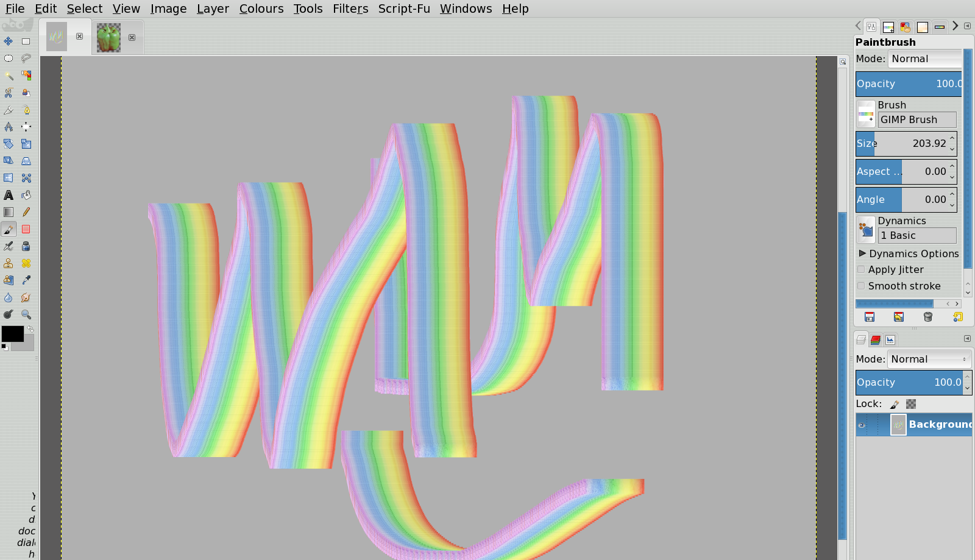Choose the Ellipse Select tool

(9, 58)
